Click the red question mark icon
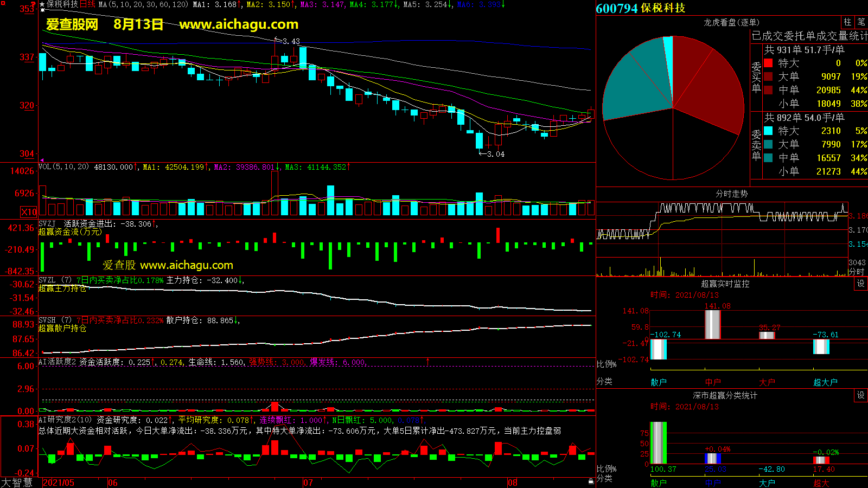This screenshot has height=488, width=868. tap(33, 5)
